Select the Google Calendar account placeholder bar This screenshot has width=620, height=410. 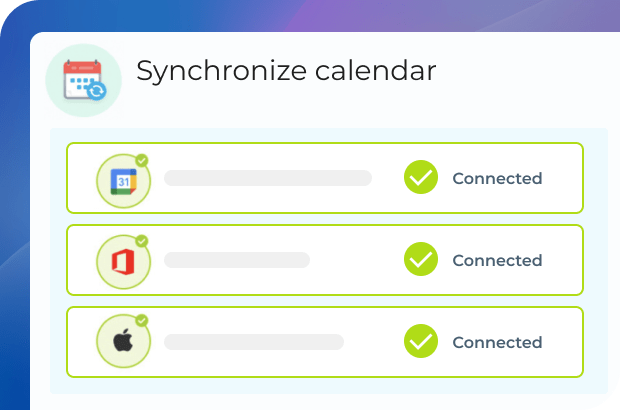click(x=267, y=178)
